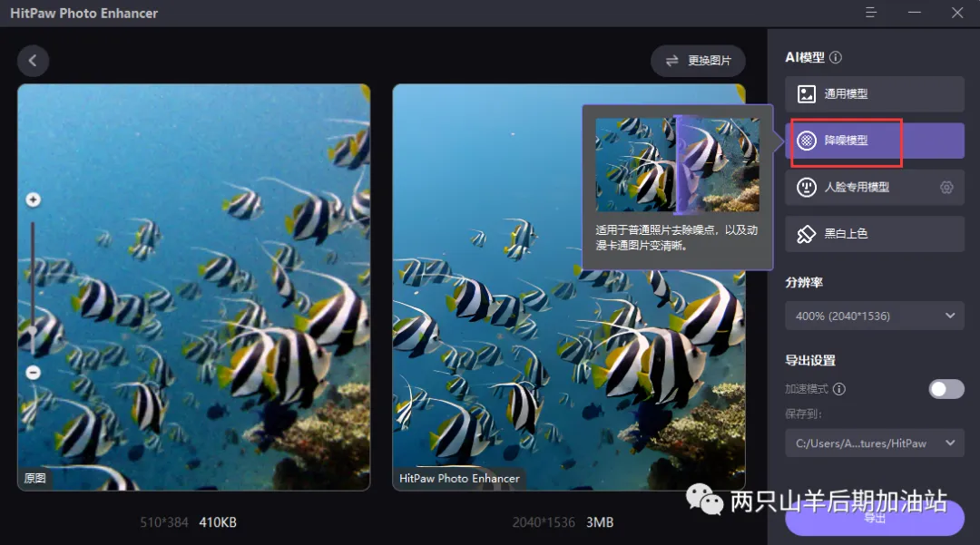The height and width of the screenshot is (545, 980).
Task: Click the enhanced HitPaw preview image
Action: point(569,287)
